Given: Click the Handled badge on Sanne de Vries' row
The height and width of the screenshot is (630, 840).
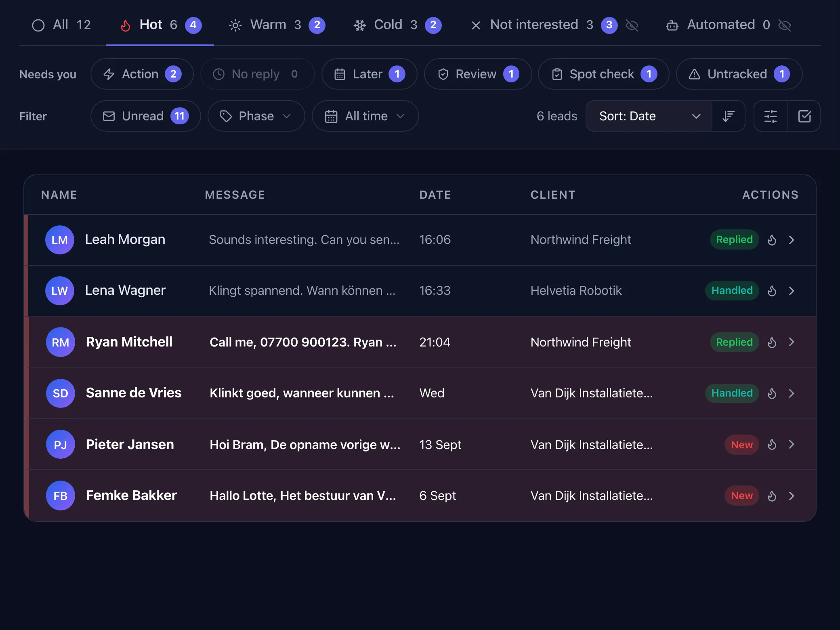Looking at the screenshot, I should (x=732, y=393).
